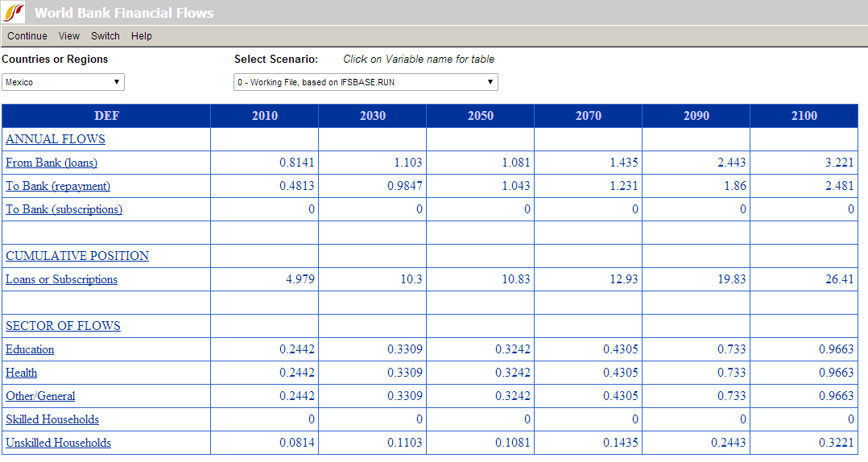868x462 pixels.
Task: Click the IFs application logo icon
Action: coord(13,11)
